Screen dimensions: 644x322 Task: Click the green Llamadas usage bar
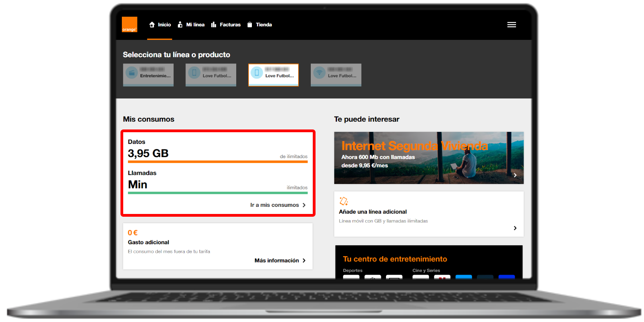point(218,193)
